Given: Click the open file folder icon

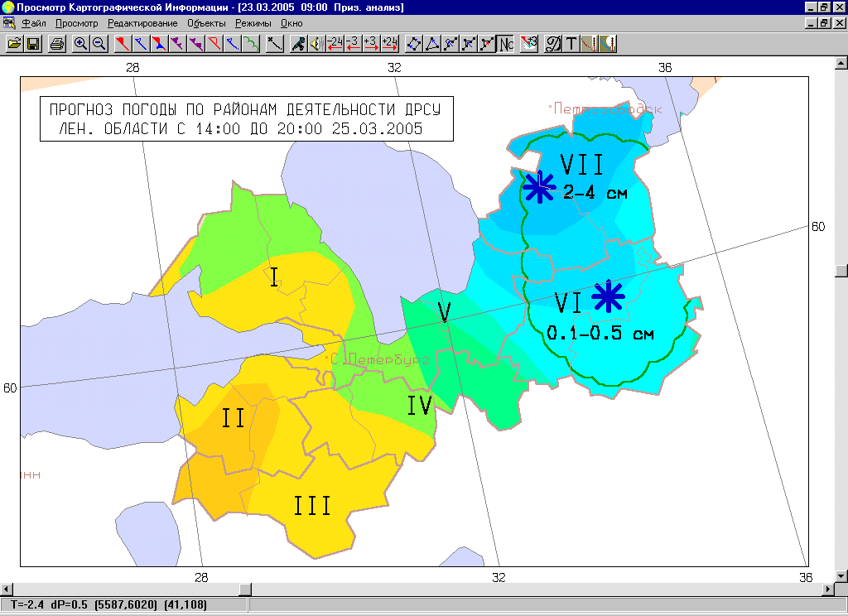Looking at the screenshot, I should click(x=15, y=44).
